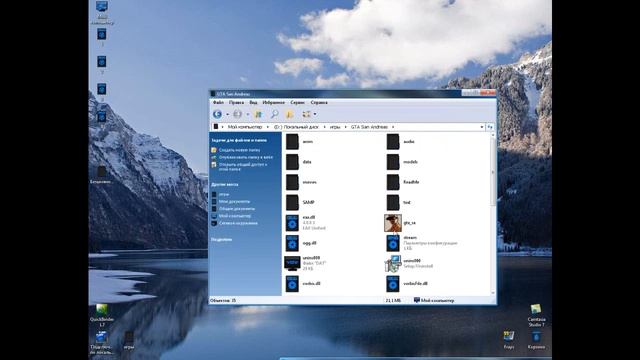Expand the arrow after GTA San Andreas breadcrumb
Viewport: 640px width, 360px height.
click(393, 127)
